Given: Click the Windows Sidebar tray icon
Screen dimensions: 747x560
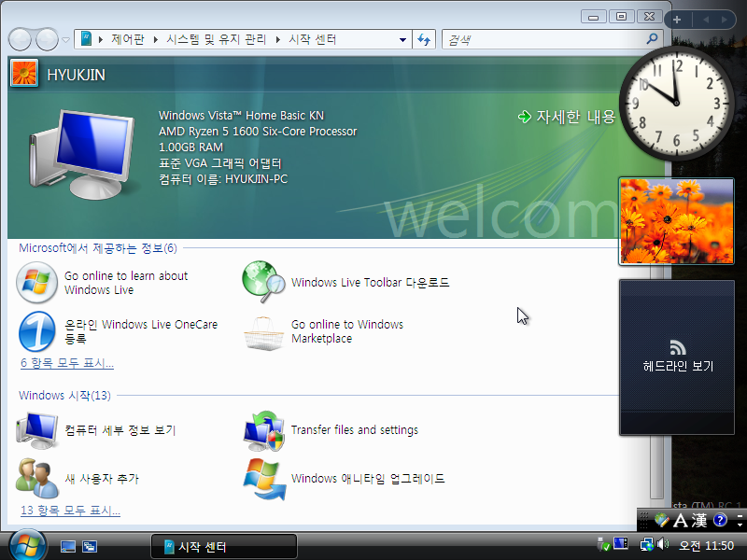Looking at the screenshot, I should coord(620,543).
